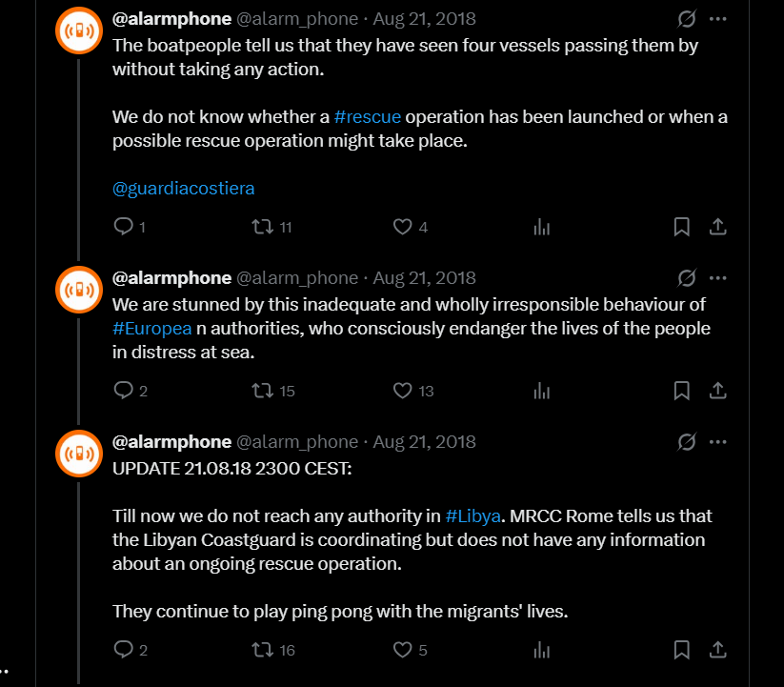The height and width of the screenshot is (687, 784).
Task: Bookmark the tweet mentioning @guardiacostiera
Action: (x=682, y=227)
